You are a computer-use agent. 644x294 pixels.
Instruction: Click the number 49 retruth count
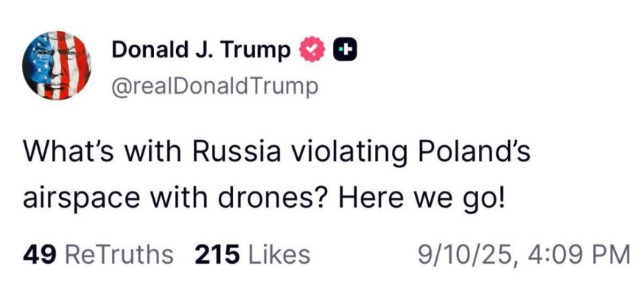point(40,255)
